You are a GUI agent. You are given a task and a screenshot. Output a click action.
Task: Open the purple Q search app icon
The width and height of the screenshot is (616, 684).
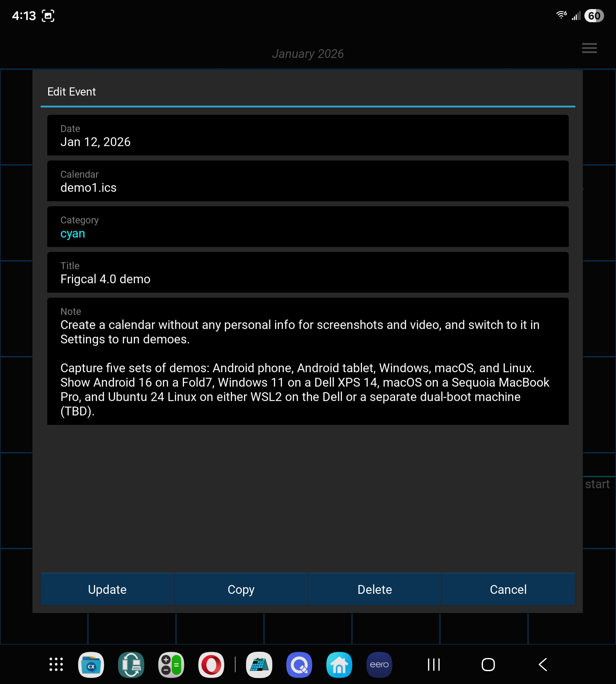tap(299, 664)
